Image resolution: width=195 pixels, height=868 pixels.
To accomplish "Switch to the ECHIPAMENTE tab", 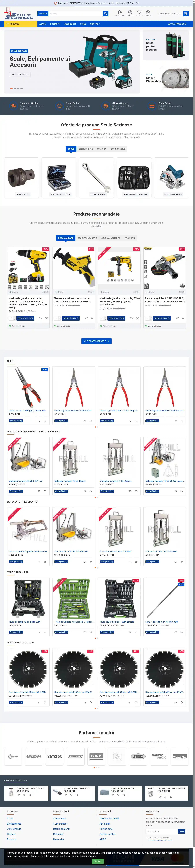I will (86, 149).
